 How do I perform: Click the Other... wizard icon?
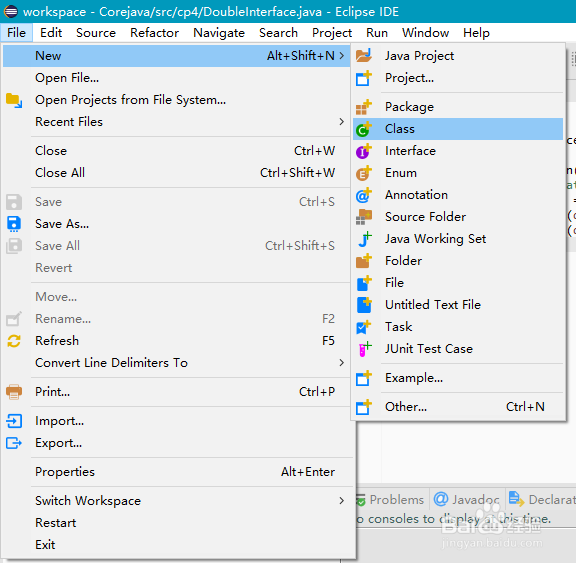(364, 407)
